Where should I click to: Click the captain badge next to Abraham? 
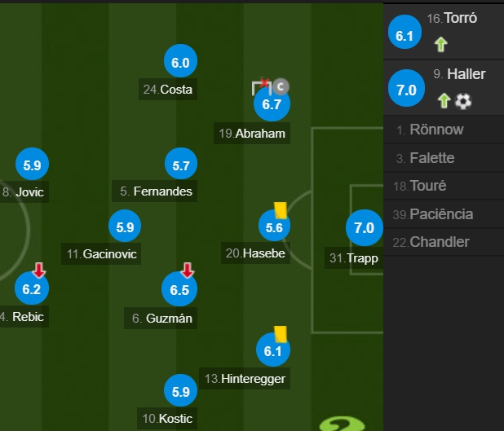point(281,86)
